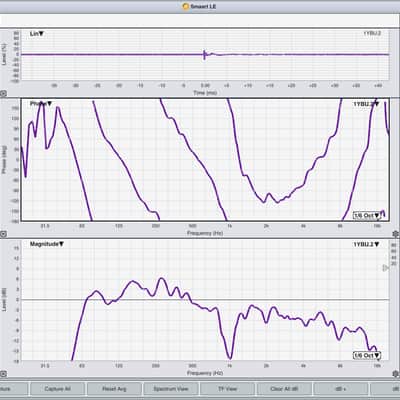The width and height of the screenshot is (400, 400).
Task: Click the Reset Avg button
Action: [114, 389]
